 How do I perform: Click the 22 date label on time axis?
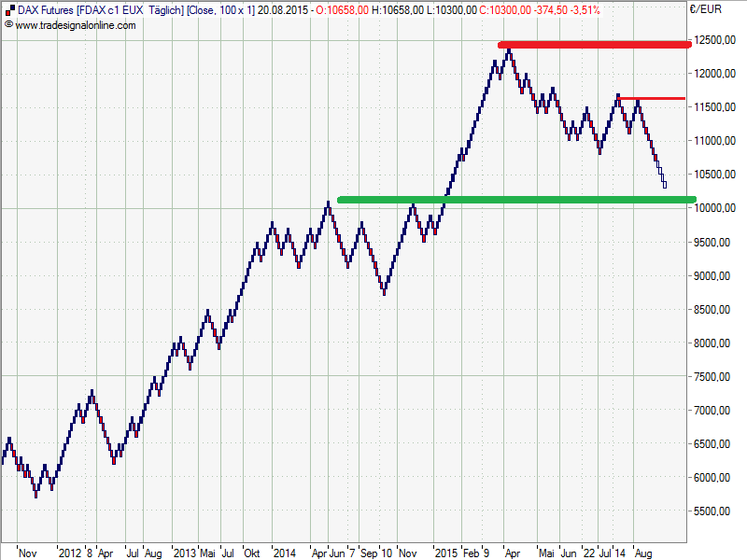point(590,553)
